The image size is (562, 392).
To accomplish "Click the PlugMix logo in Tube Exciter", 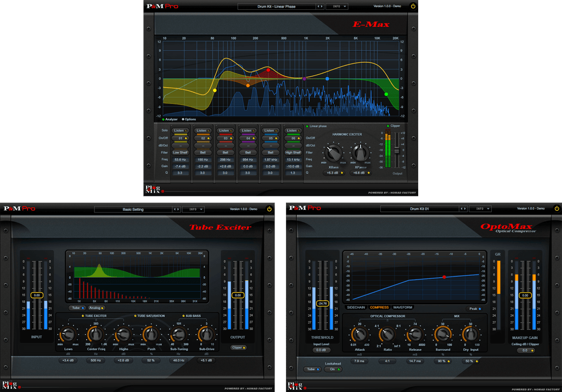I will (x=9, y=385).
